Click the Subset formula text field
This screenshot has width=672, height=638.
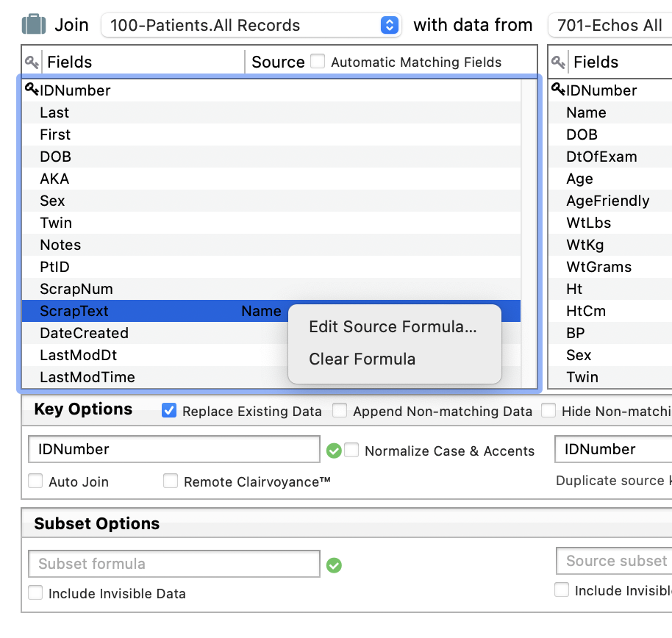(x=174, y=564)
